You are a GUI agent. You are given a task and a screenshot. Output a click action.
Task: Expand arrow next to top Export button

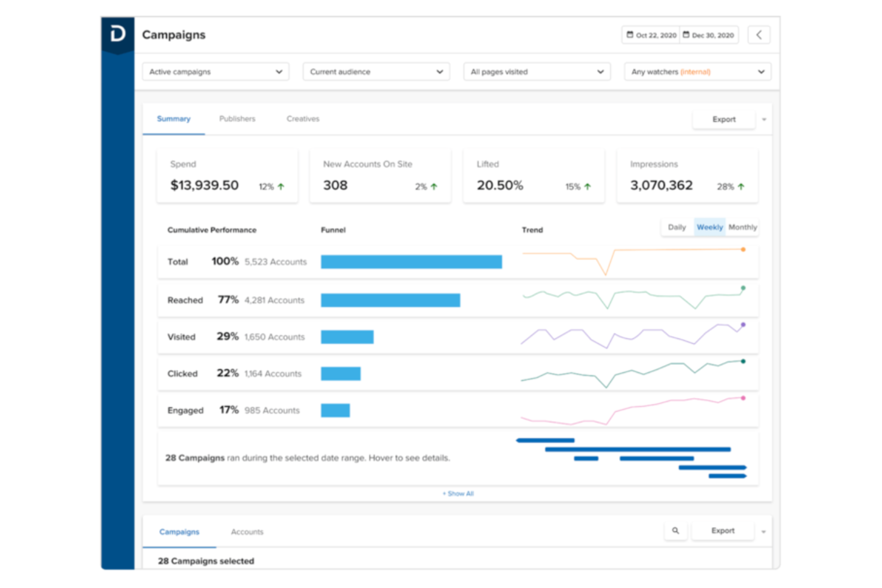pos(764,120)
